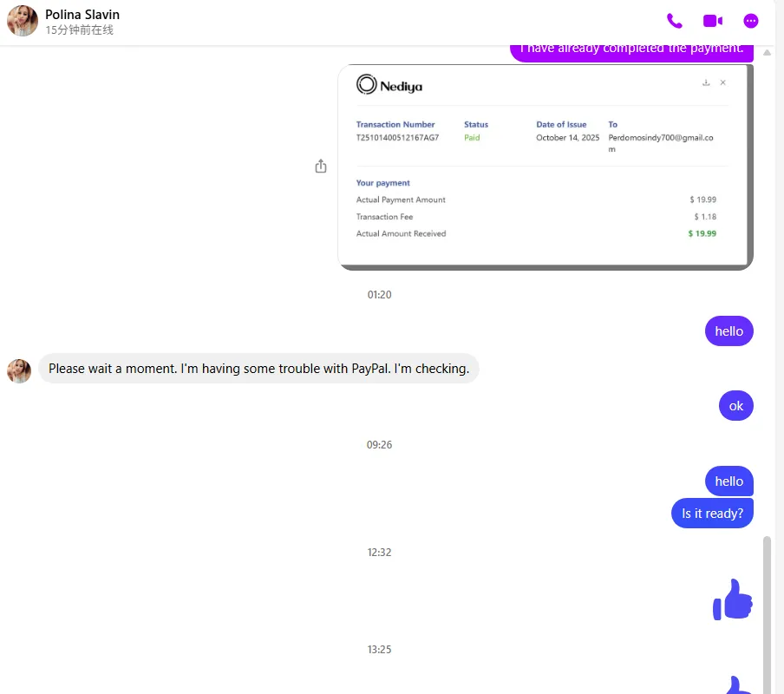Click the X icon in the receipt
The width and height of the screenshot is (784, 694).
tap(722, 82)
